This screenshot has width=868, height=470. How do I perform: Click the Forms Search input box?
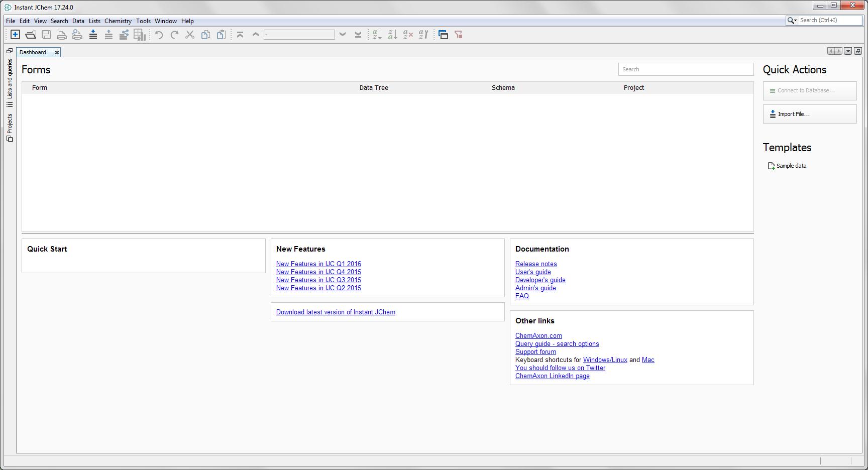point(686,69)
